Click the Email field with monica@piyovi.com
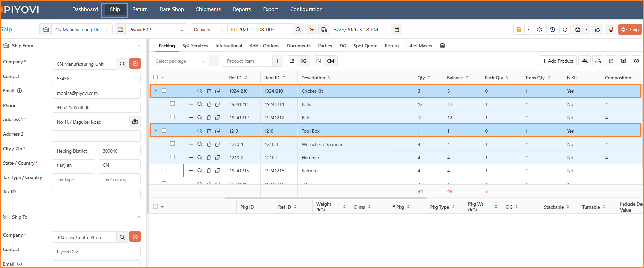Screen dimensions: 644x268 [96, 93]
